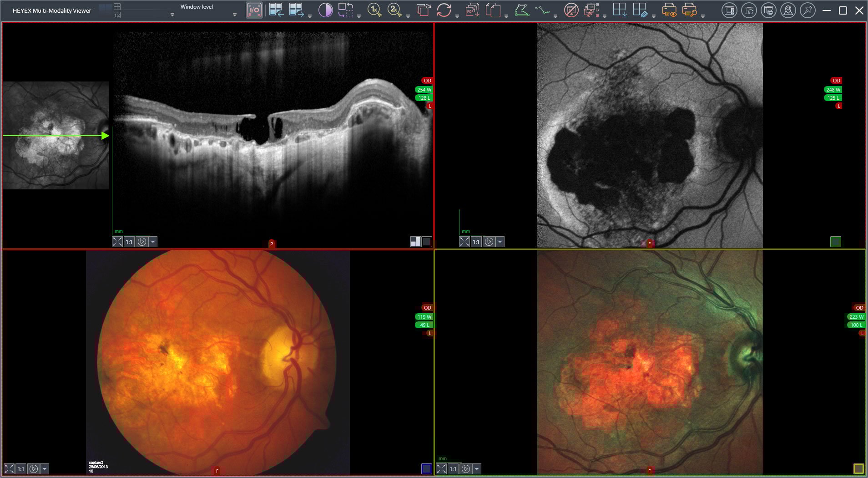
Task: Toggle the I/O overlay display button
Action: click(254, 10)
